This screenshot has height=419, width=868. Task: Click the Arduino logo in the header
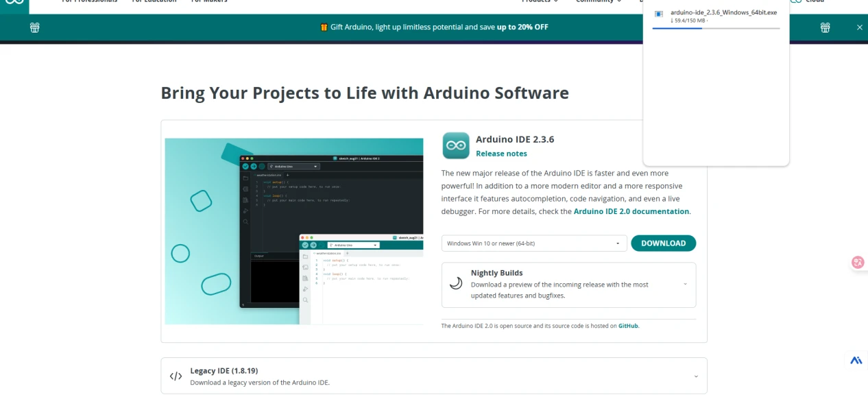point(14,3)
